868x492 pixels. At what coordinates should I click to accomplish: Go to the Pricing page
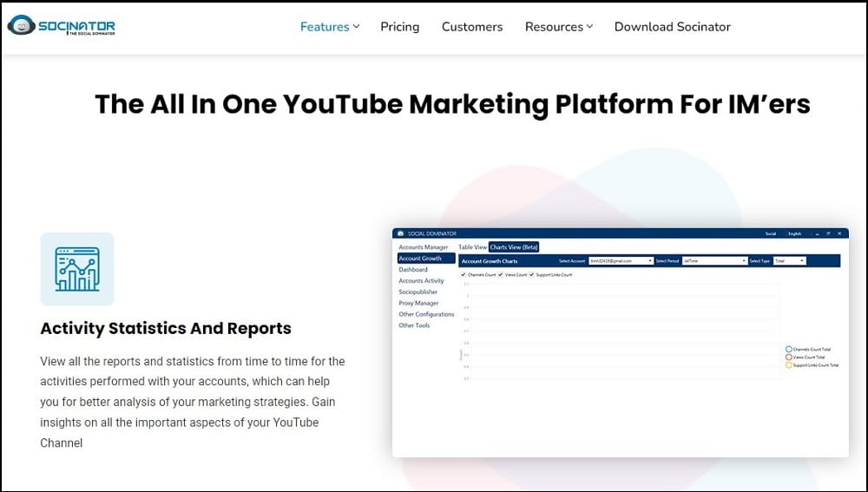pos(399,27)
